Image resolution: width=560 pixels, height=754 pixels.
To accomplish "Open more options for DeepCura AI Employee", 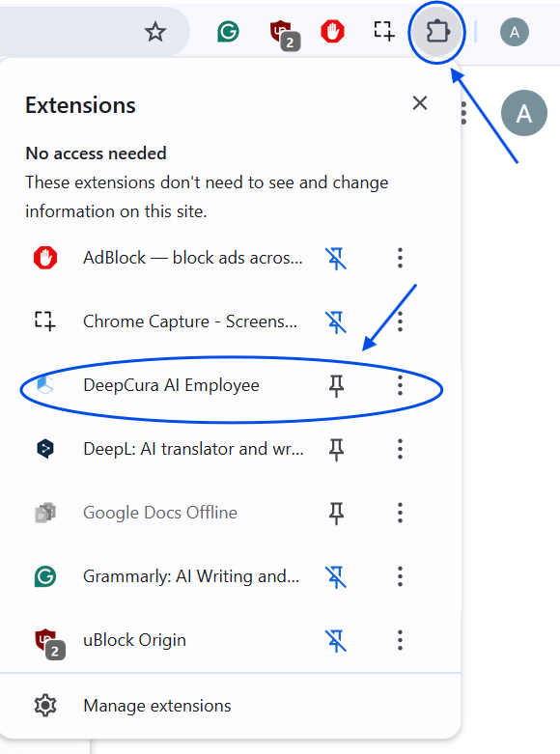I will coord(400,385).
